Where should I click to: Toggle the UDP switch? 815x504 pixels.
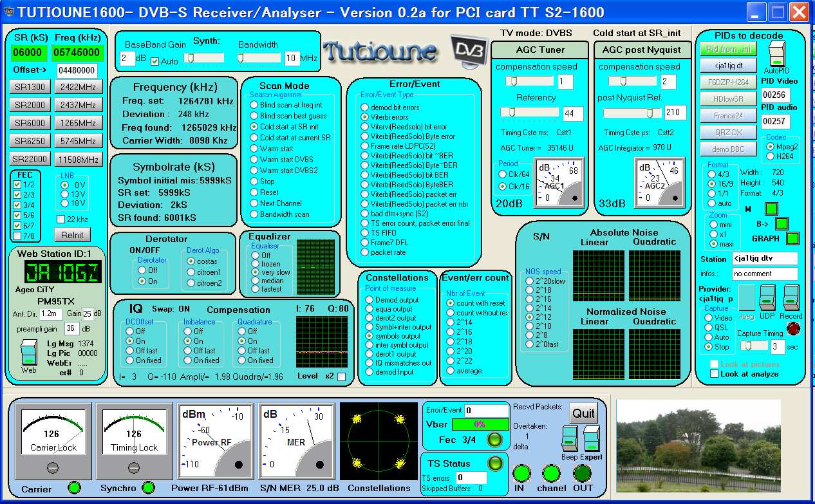pyautogui.click(x=767, y=298)
